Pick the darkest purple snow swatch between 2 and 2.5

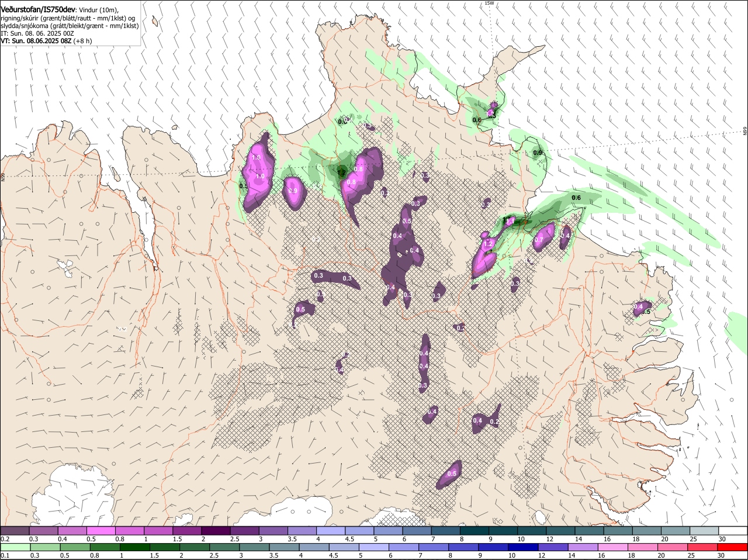[216, 531]
